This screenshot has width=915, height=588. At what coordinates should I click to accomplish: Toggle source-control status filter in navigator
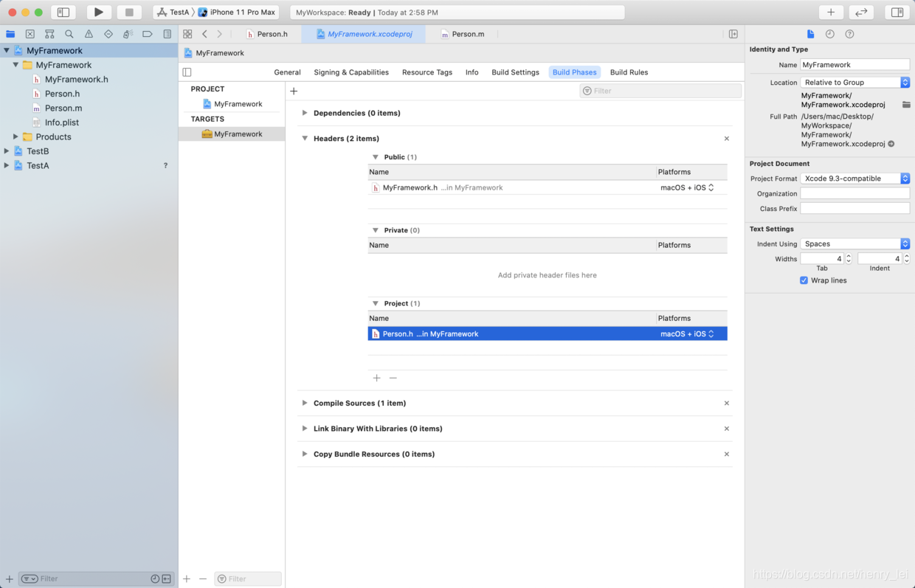167,579
